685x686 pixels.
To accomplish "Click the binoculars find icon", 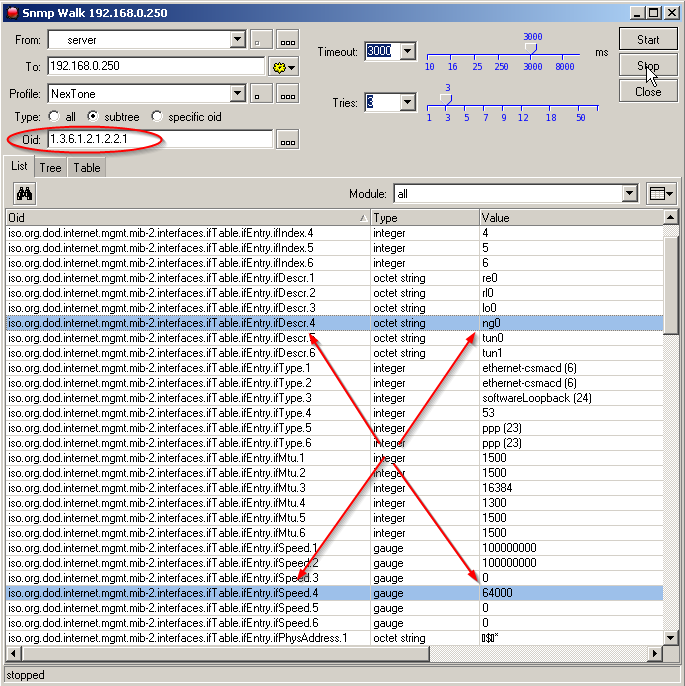I will tap(24, 193).
